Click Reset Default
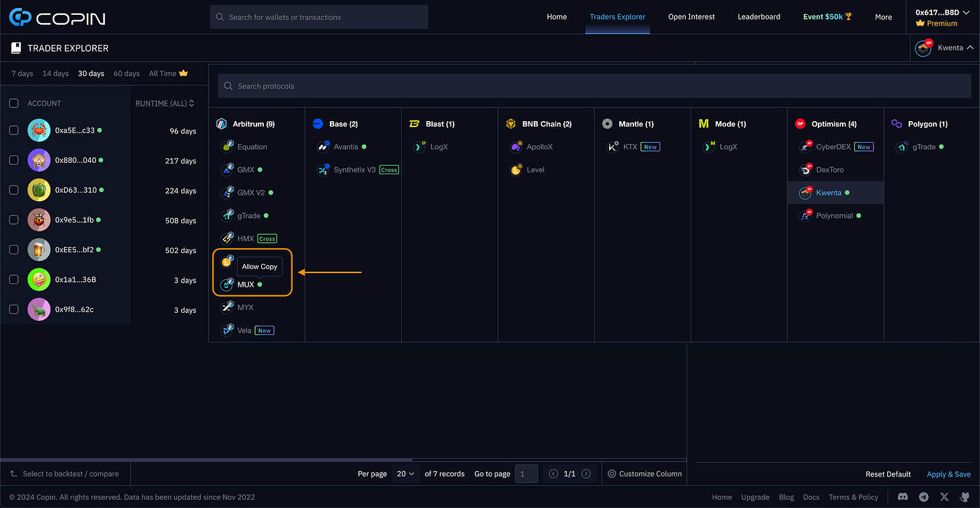The width and height of the screenshot is (980, 508). click(x=888, y=474)
